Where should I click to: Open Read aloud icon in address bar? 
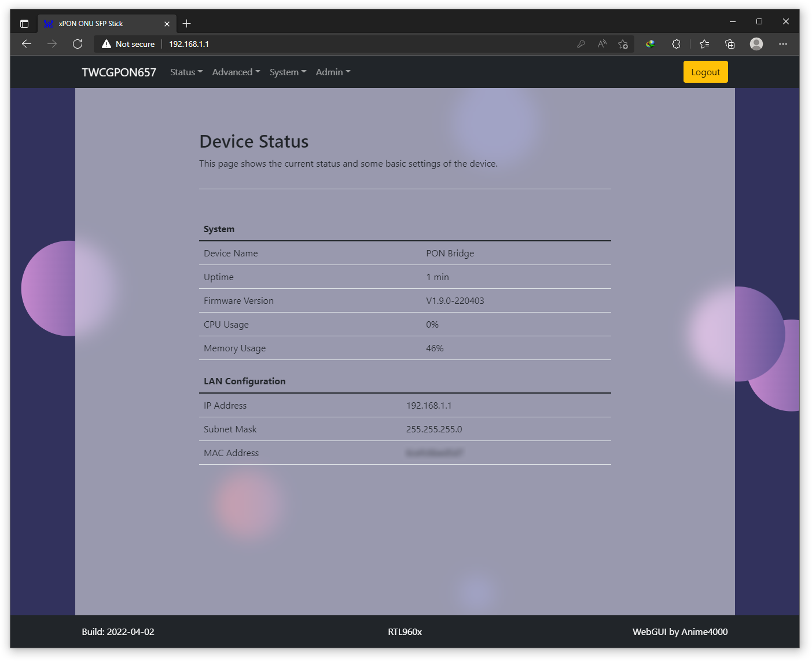point(602,44)
